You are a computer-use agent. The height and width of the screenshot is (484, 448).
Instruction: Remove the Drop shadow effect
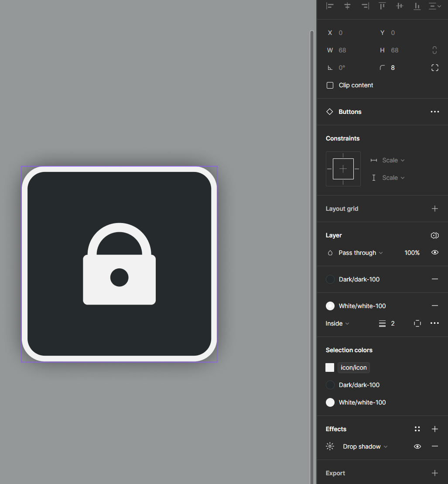tap(435, 446)
